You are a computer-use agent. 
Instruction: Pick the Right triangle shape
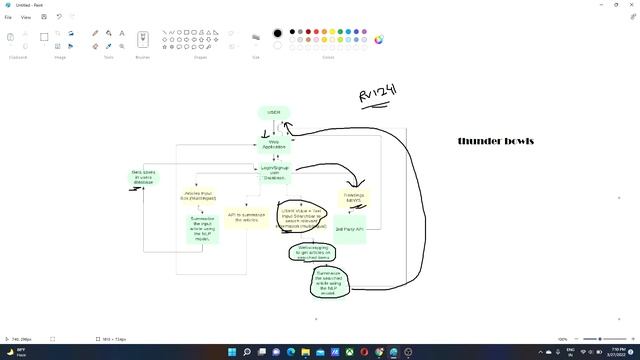pos(216,32)
